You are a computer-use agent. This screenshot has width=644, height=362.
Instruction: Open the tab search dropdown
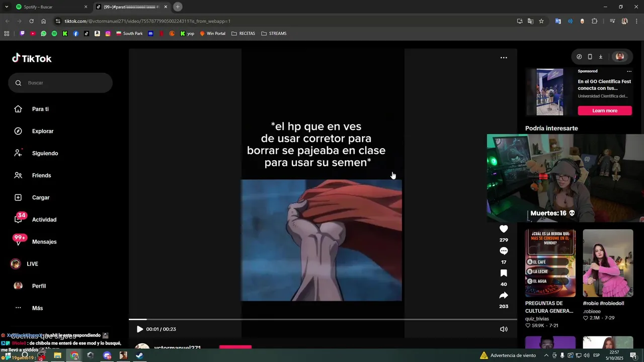[7, 7]
